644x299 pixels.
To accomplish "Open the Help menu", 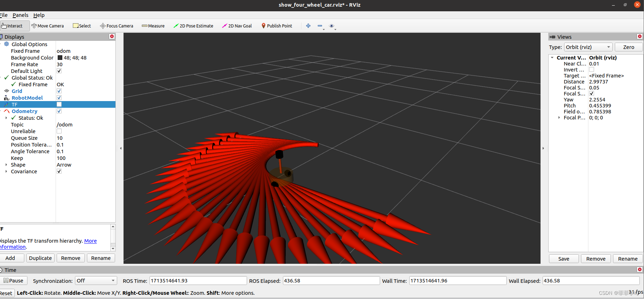I will click(x=39, y=15).
